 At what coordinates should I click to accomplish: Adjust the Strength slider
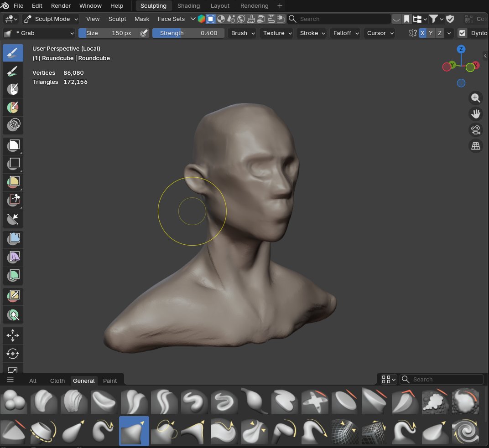[188, 33]
